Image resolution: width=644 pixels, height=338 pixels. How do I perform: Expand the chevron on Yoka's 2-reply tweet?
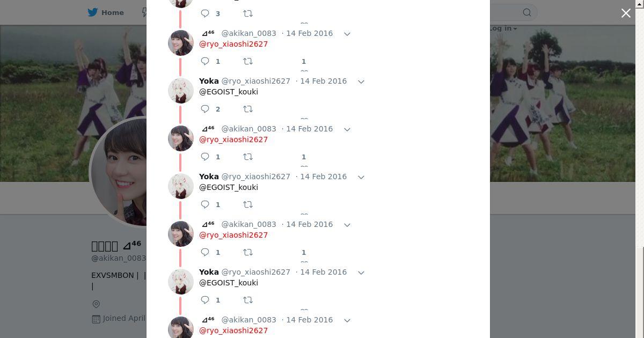click(361, 82)
